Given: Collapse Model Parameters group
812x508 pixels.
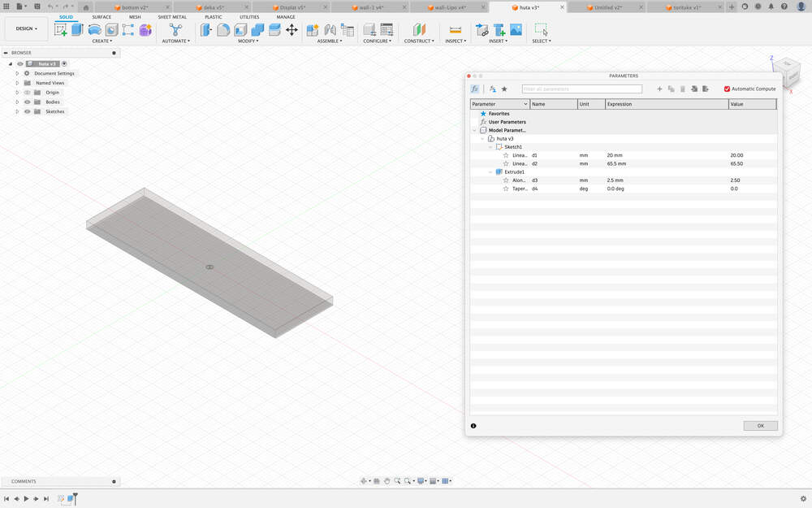Looking at the screenshot, I should (474, 131).
